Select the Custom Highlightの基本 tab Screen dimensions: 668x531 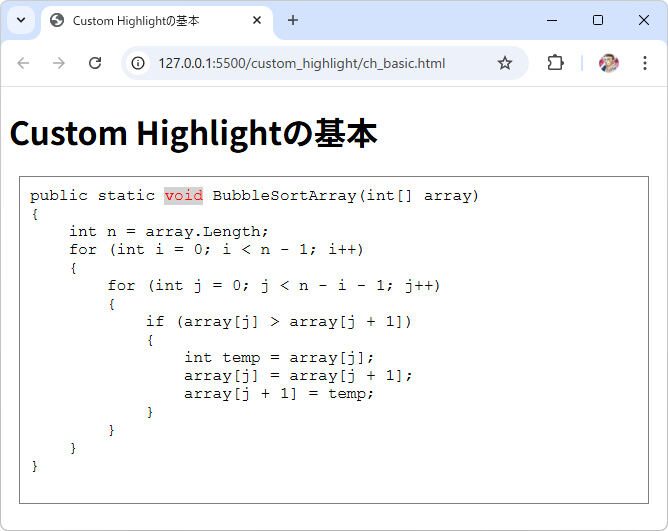157,21
